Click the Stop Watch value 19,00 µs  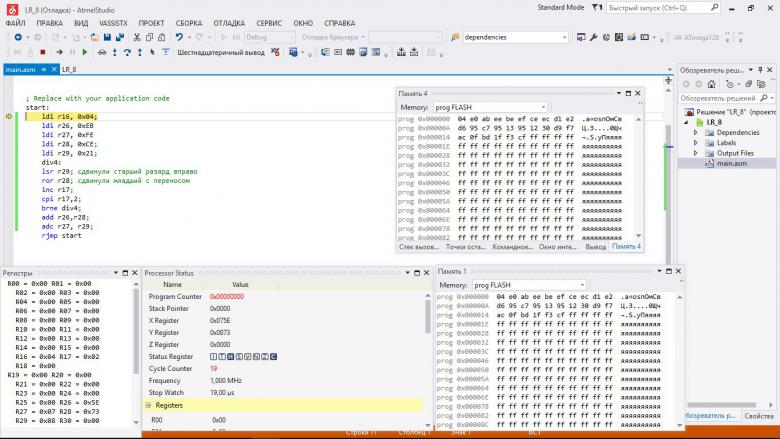tap(222, 393)
